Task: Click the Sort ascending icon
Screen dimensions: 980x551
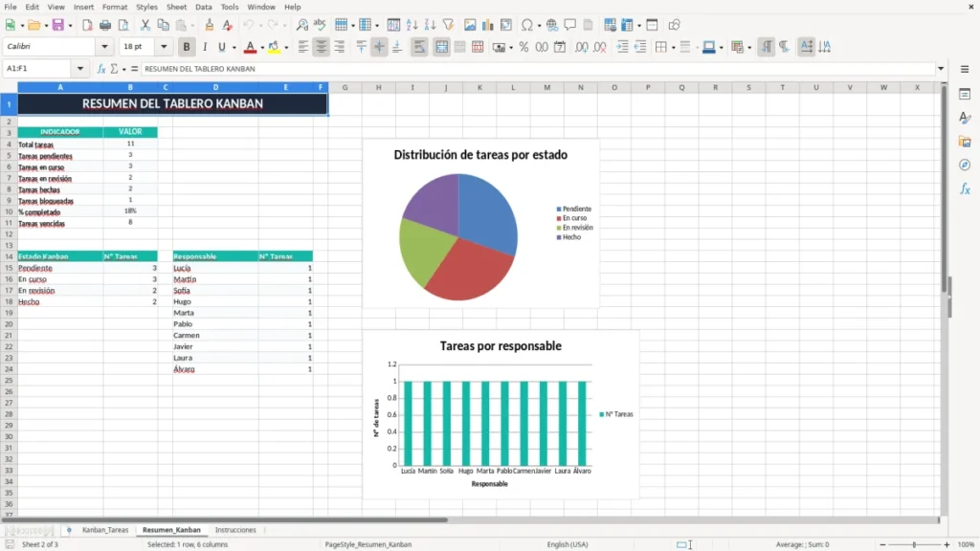Action: [412, 25]
